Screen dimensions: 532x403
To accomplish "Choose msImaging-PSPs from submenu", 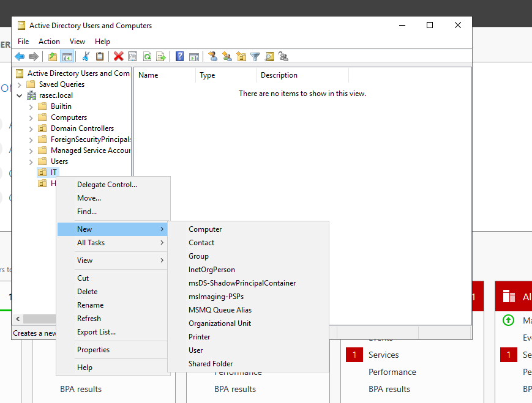I will click(249, 297).
